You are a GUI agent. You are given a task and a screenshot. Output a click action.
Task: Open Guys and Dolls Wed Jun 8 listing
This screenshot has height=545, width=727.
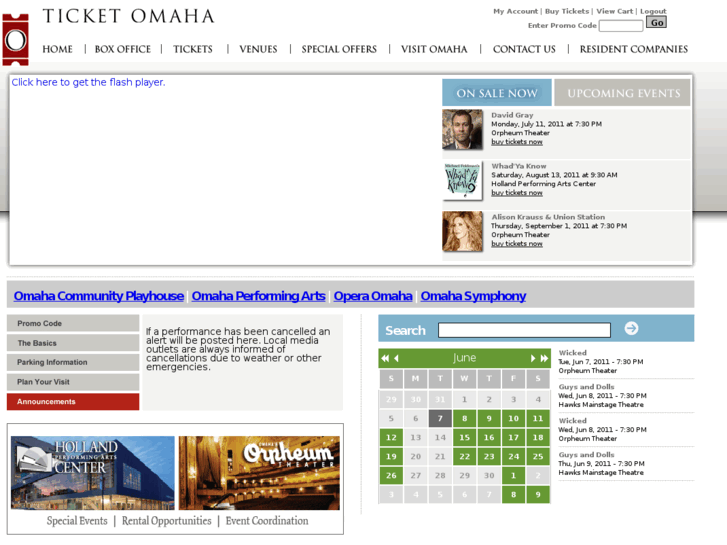click(602, 396)
